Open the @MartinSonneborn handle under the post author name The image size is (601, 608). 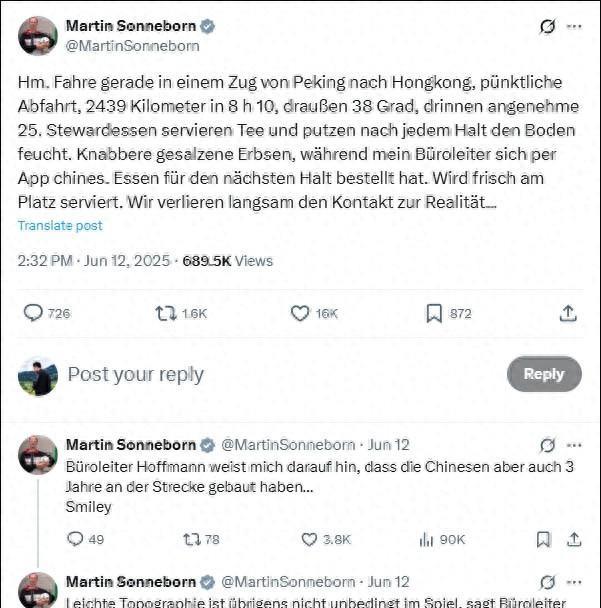[133, 46]
